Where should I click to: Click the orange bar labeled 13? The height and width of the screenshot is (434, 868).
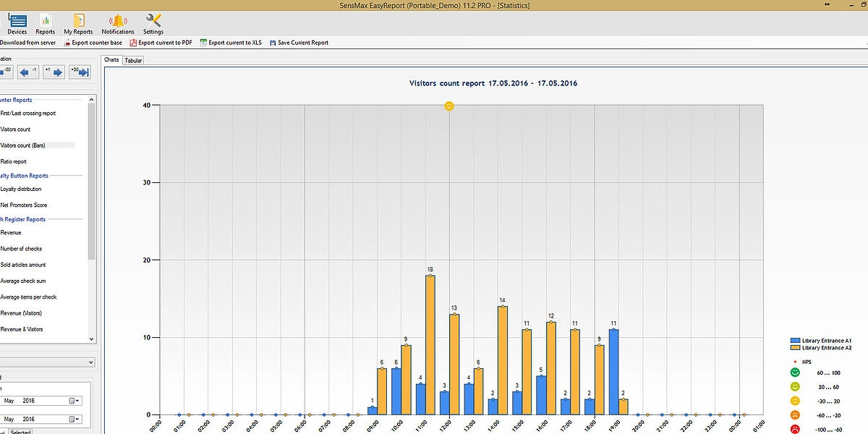[x=454, y=365]
